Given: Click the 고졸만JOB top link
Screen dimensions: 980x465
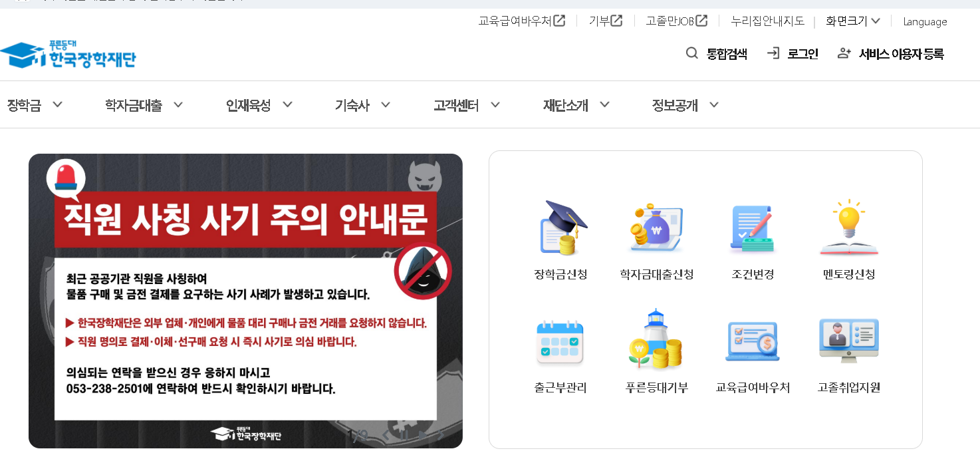Looking at the screenshot, I should [670, 21].
